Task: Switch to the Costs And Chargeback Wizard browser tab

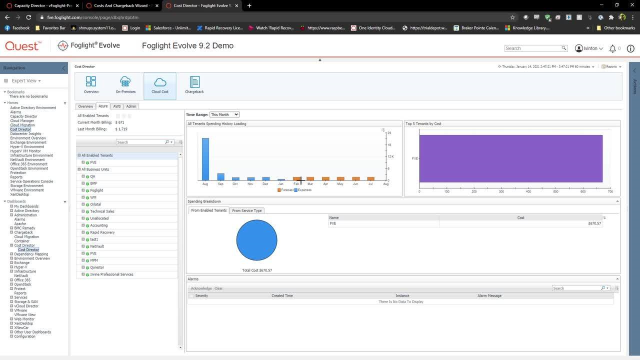Action: 122,6
